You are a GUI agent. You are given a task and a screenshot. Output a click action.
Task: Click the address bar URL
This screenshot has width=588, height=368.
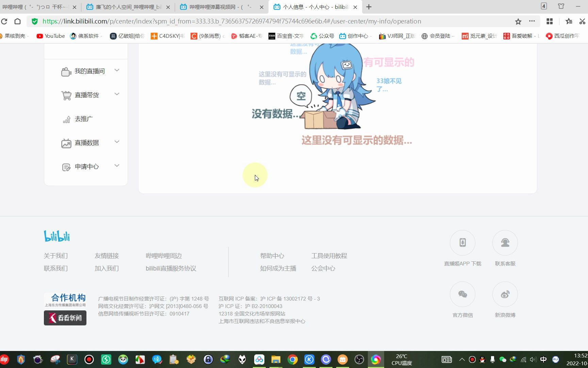click(232, 21)
